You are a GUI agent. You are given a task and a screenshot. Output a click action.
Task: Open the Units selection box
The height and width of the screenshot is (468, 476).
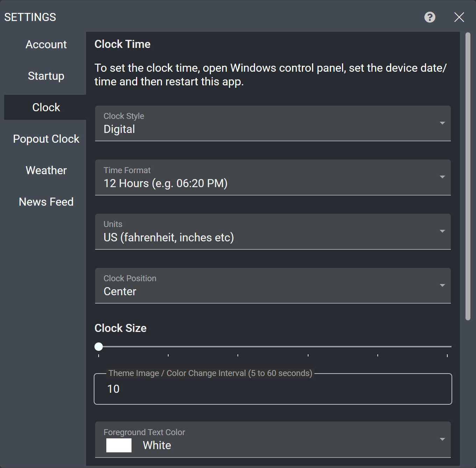click(x=245, y=232)
